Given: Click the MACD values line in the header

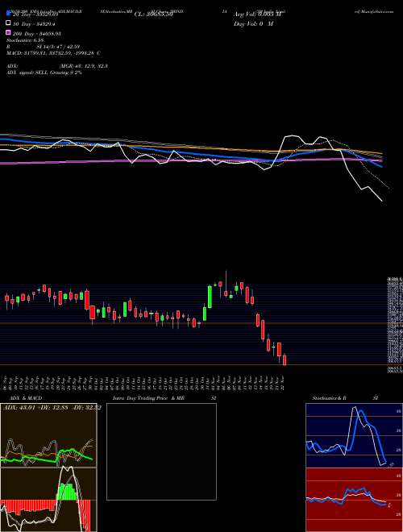Looking at the screenshot, I should [x=53, y=53].
